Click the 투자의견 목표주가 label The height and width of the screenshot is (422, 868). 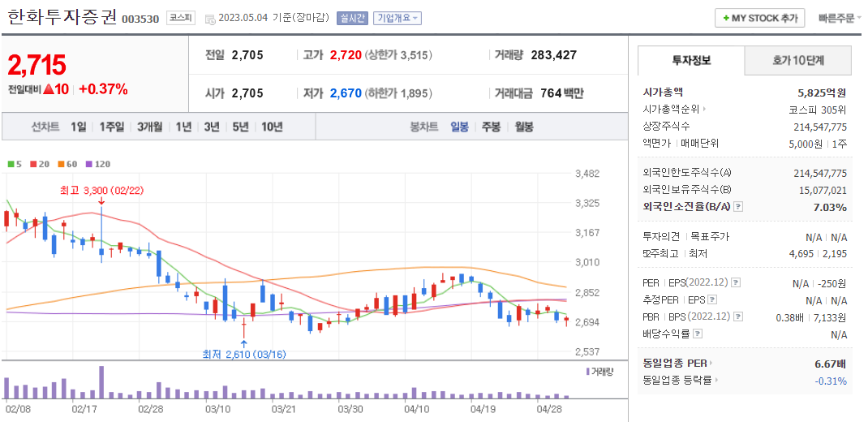tap(685, 236)
